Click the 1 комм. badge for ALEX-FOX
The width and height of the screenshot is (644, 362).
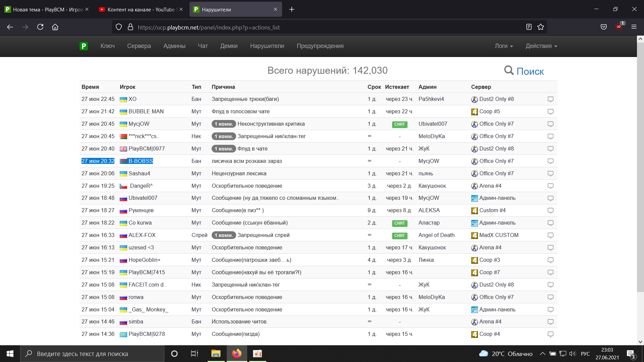coord(224,235)
